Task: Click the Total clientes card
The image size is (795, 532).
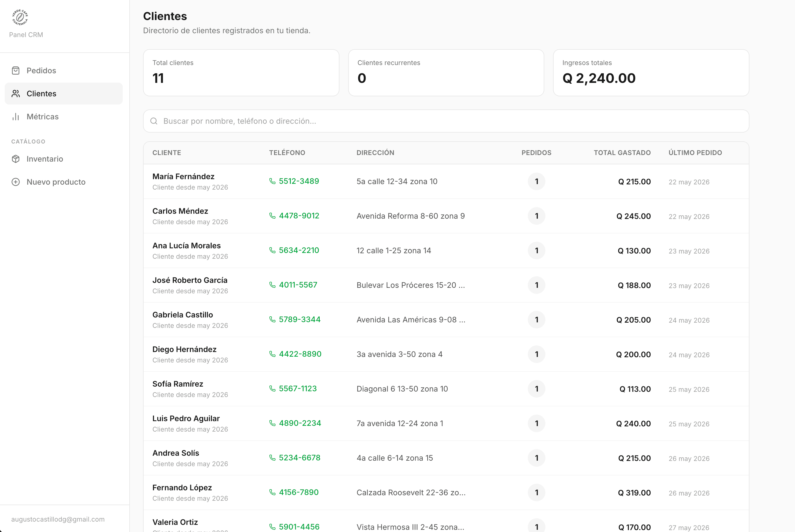Action: 241,73
